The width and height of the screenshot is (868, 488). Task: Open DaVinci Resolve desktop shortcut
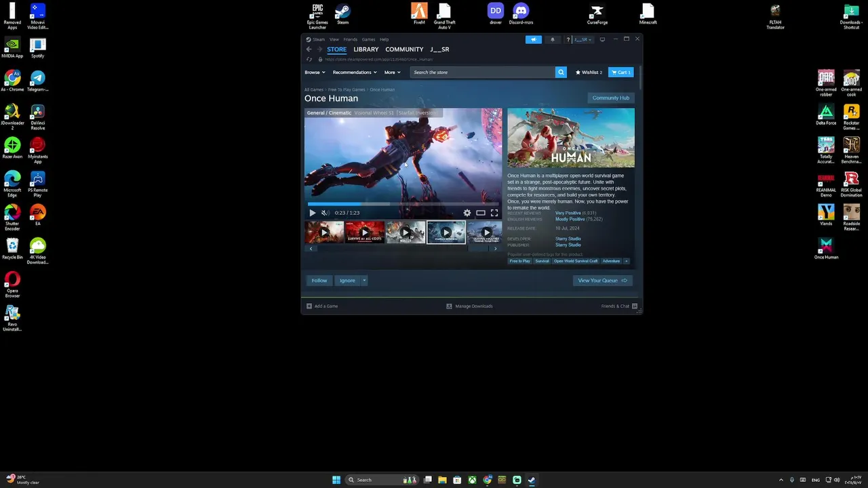click(x=37, y=117)
